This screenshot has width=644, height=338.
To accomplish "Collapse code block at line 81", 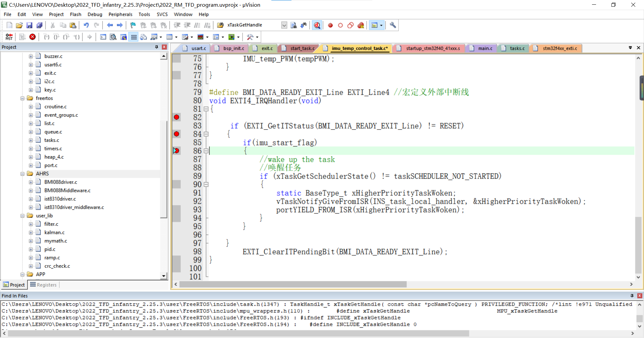I will [x=206, y=109].
